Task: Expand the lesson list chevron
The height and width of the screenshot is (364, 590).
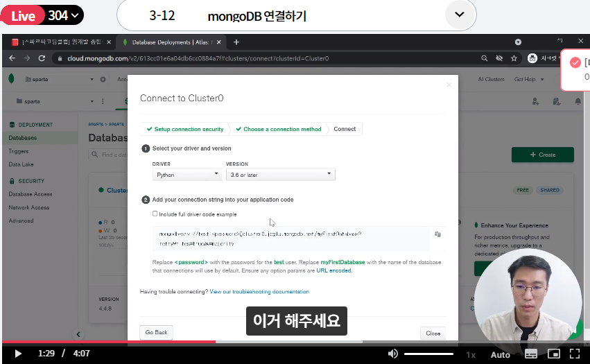Action: pos(460,15)
